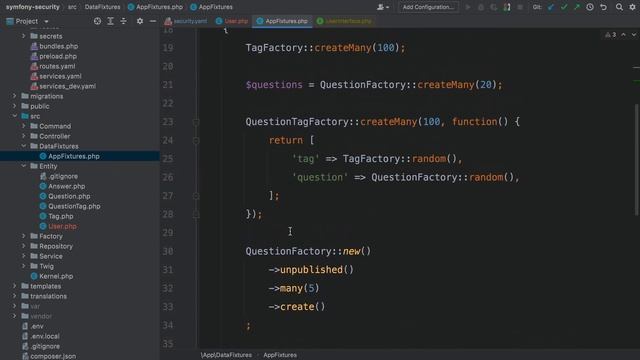Click Git Update Project blue arrow
This screenshot has width=640, height=360.
[551, 7]
